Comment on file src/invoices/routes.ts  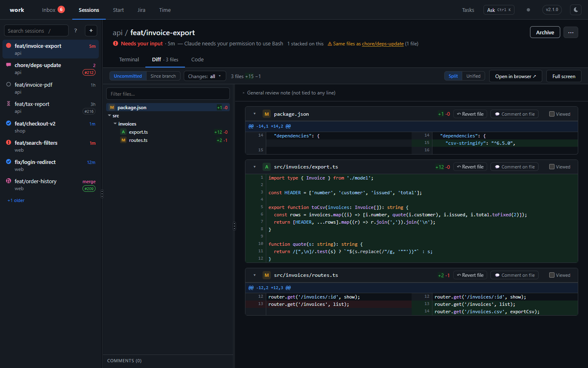tap(514, 275)
